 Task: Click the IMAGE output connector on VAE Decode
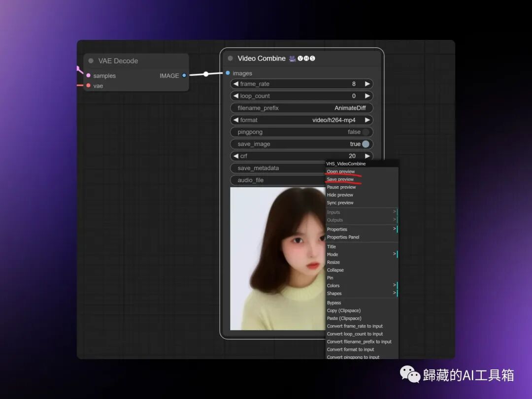(x=184, y=75)
